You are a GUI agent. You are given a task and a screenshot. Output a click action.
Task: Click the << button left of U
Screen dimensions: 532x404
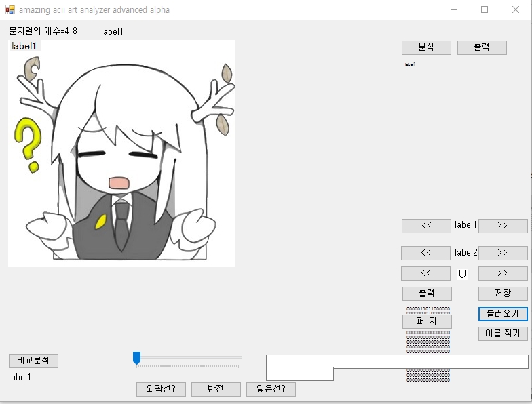(x=426, y=273)
